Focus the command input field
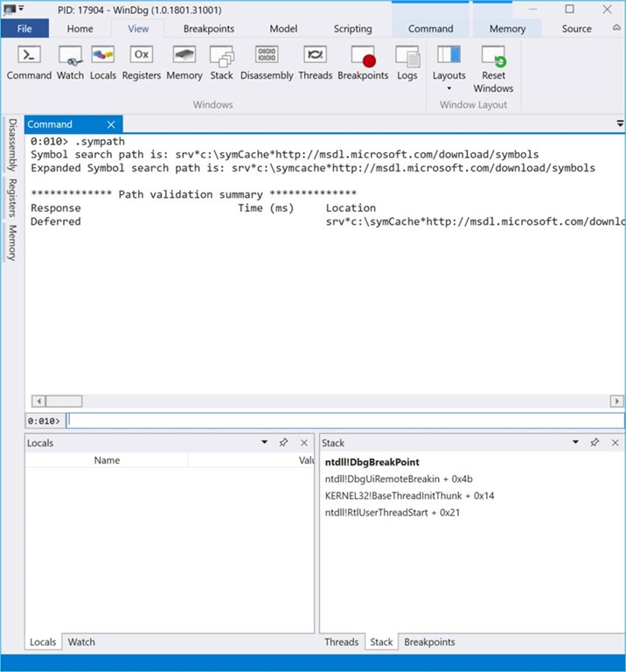This screenshot has height=672, width=626. pyautogui.click(x=345, y=420)
